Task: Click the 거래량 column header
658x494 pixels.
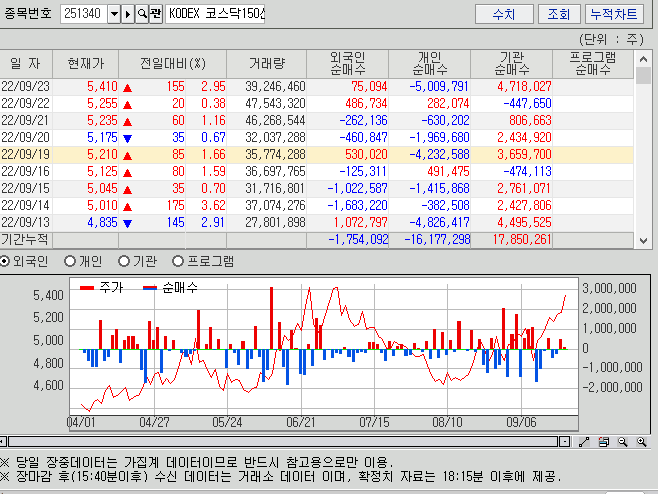Action: tap(267, 64)
